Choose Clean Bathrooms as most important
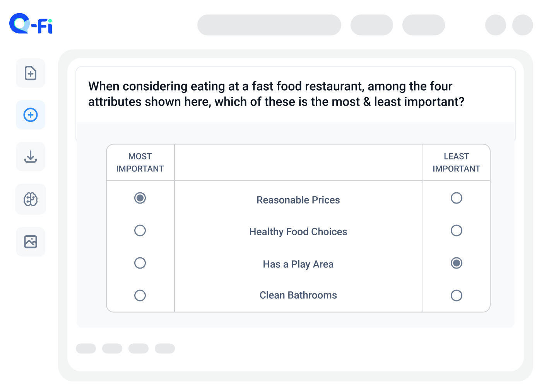The height and width of the screenshot is (392, 544). coord(140,296)
